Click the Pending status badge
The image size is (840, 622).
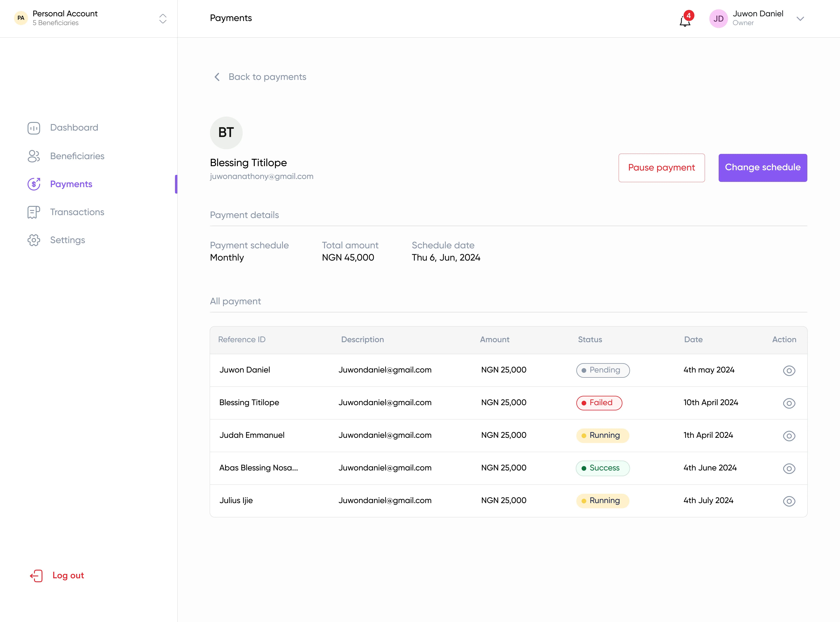point(603,370)
